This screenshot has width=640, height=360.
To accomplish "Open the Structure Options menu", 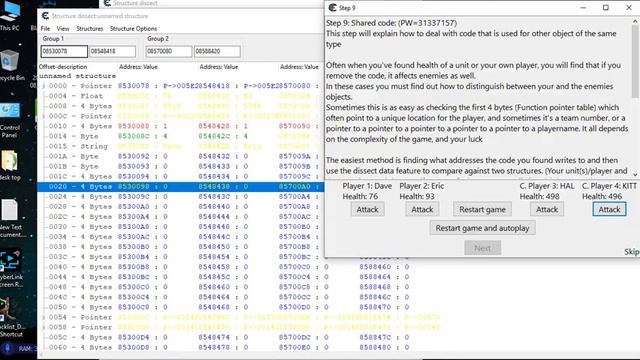I will point(133,29).
